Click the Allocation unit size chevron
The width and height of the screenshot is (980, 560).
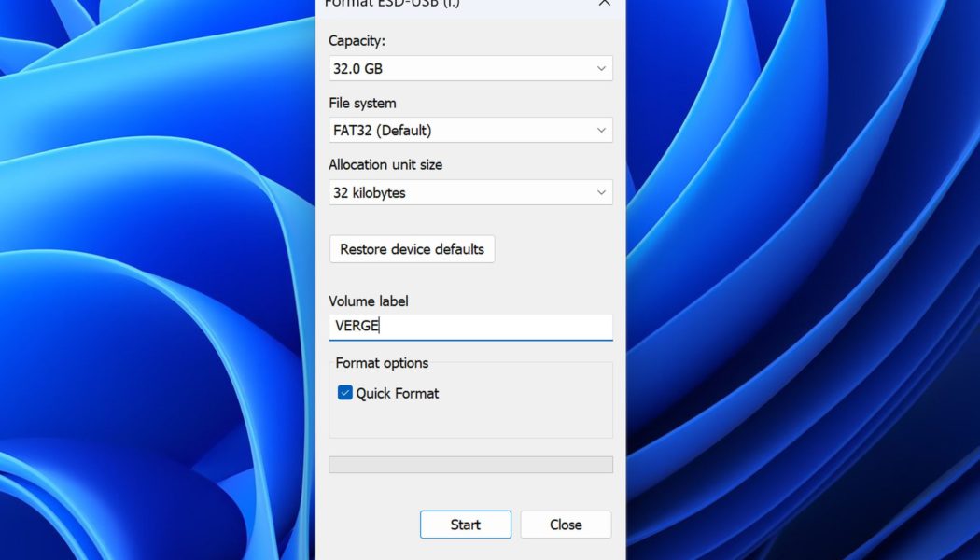point(602,192)
